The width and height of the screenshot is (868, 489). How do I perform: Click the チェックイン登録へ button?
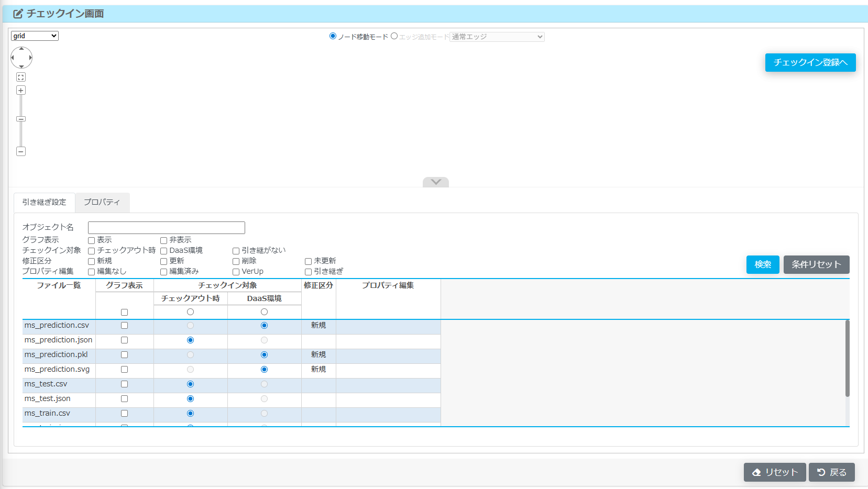810,62
